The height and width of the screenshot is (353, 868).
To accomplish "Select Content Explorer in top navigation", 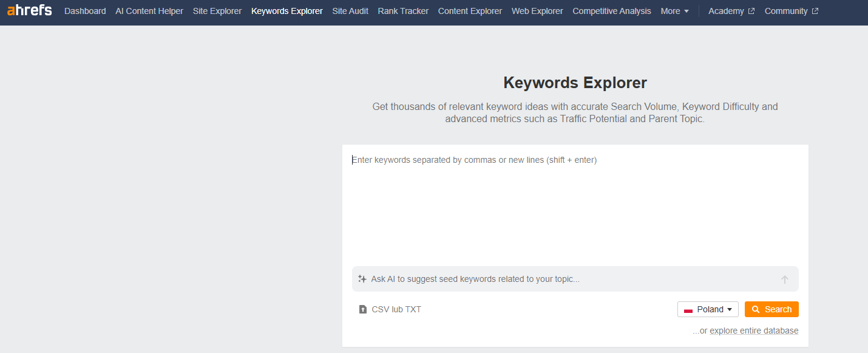I will [470, 11].
